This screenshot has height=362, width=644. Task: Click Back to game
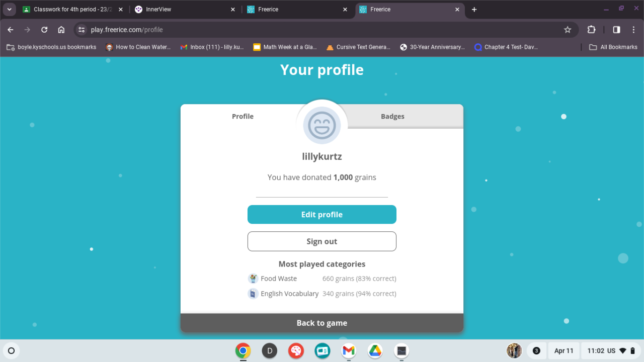click(x=322, y=323)
